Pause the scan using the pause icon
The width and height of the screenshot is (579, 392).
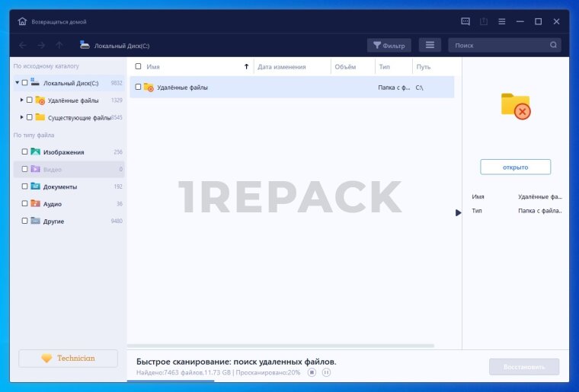[326, 372]
